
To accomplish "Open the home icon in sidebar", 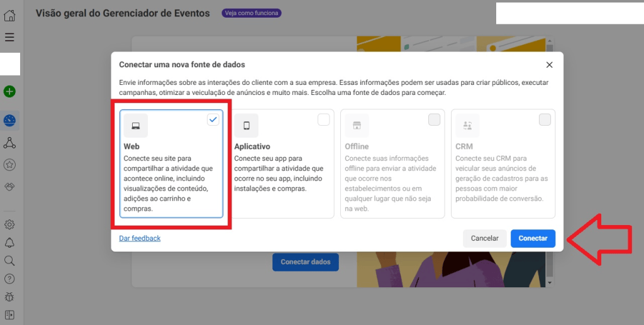I will [9, 16].
